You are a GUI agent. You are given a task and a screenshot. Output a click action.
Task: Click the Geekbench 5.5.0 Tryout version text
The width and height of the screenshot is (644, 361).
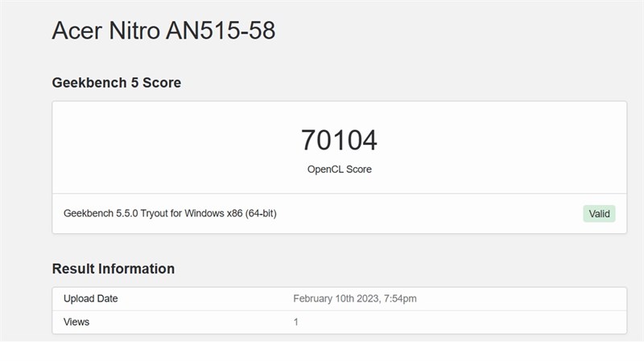pyautogui.click(x=170, y=213)
